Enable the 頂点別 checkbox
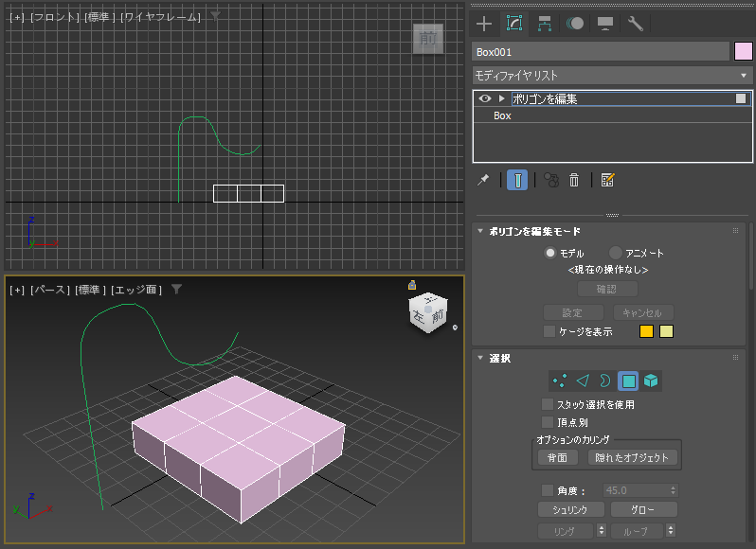756x549 pixels. coord(548,422)
